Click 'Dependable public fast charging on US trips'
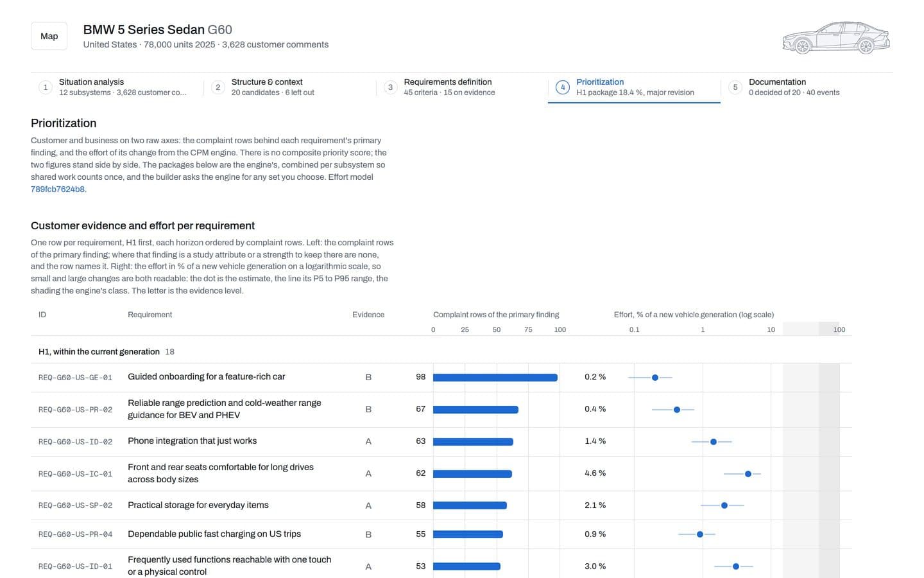The height and width of the screenshot is (578, 924). (x=214, y=534)
